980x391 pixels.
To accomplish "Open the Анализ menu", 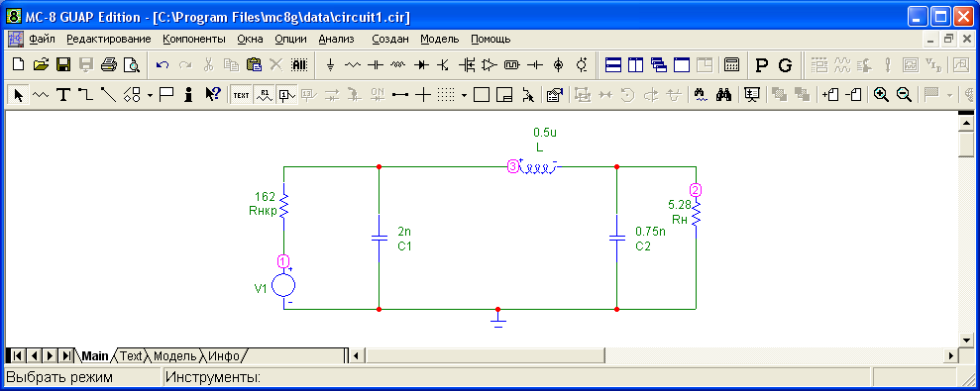I will click(336, 39).
